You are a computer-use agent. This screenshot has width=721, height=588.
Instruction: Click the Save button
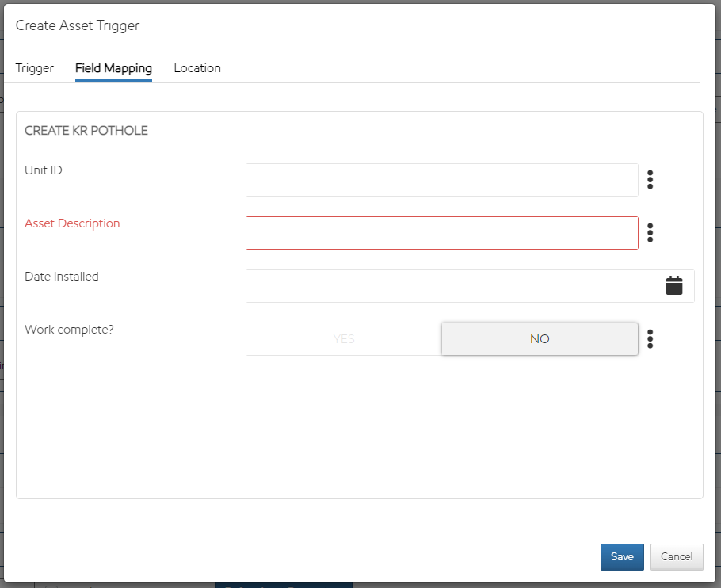(622, 556)
